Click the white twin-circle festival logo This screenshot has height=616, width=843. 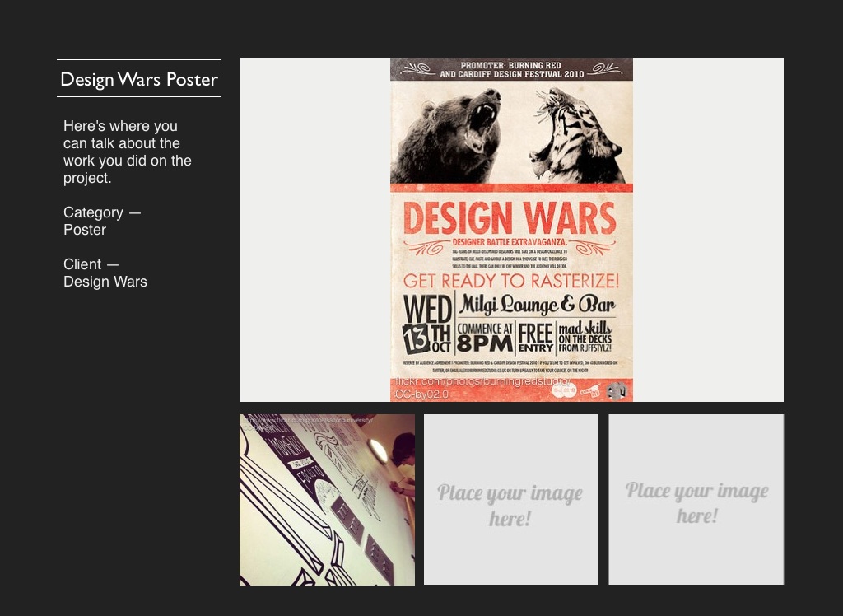pyautogui.click(x=563, y=391)
